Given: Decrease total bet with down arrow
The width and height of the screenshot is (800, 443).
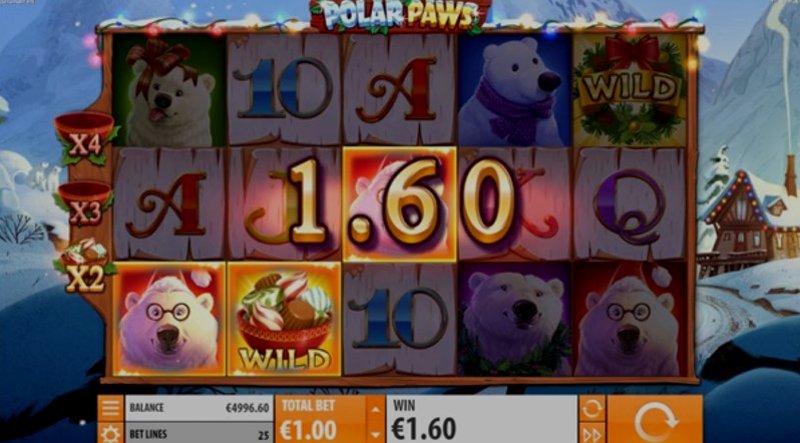Looking at the screenshot, I should click(376, 433).
